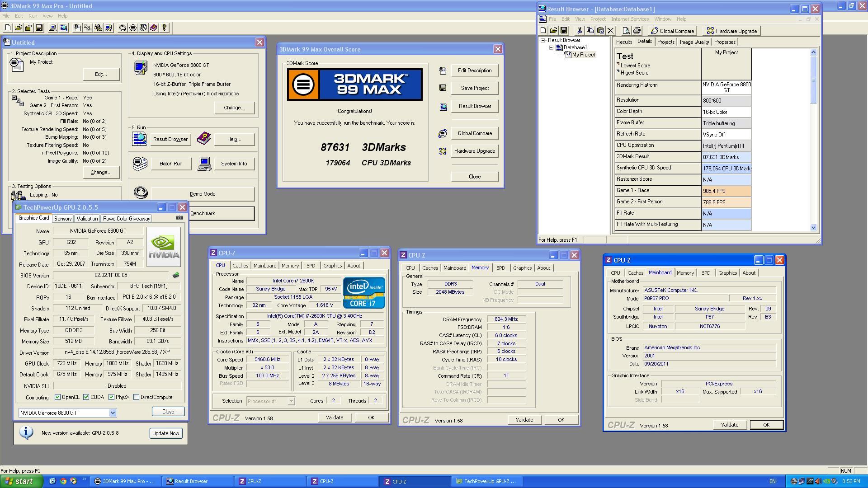Click Global Compare in the Overall Score dialog
This screenshot has height=488, width=868.
475,133
